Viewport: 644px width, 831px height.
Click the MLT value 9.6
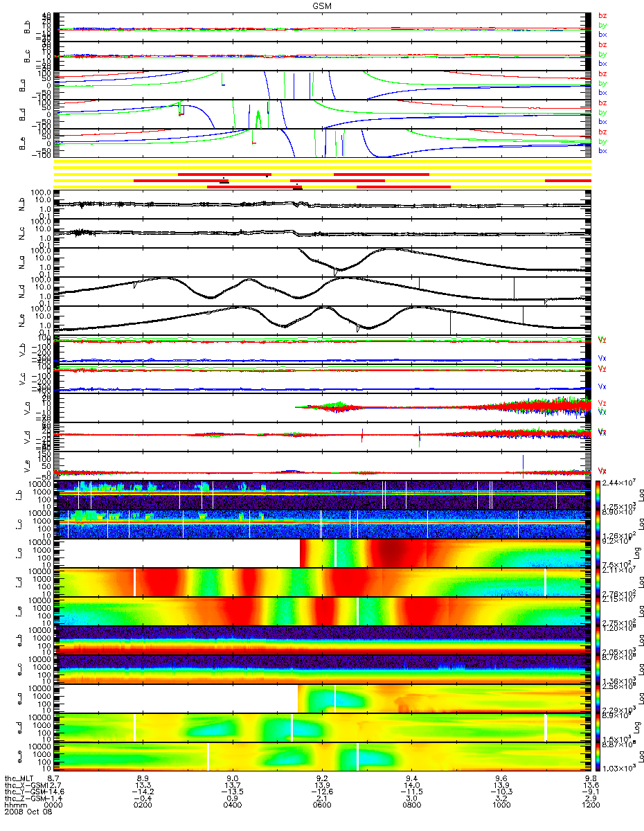tap(501, 778)
